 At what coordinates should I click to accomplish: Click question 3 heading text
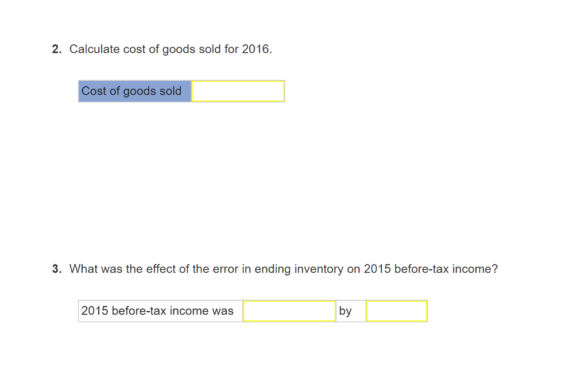coord(284,269)
